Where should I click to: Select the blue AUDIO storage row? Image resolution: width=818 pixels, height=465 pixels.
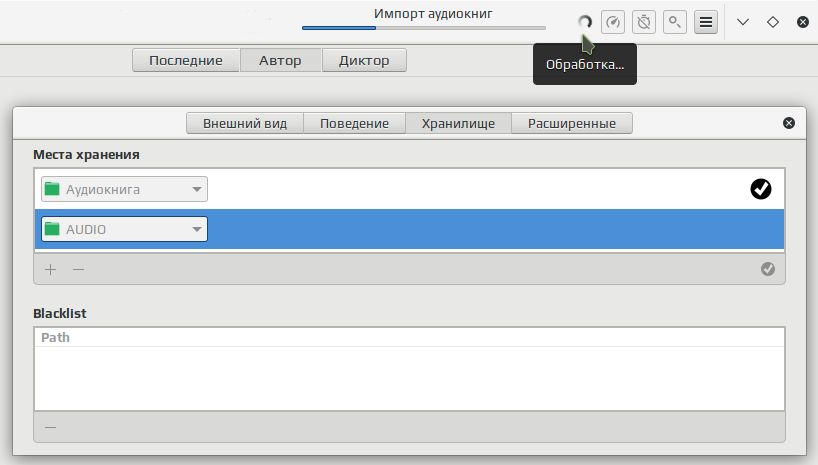410,229
